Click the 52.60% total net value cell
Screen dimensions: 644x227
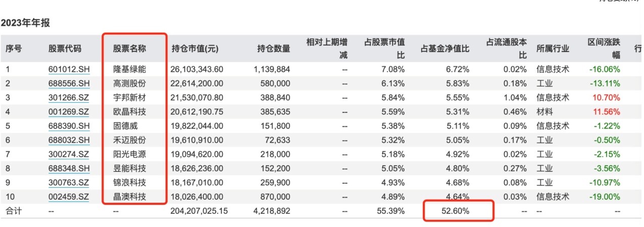pos(456,211)
